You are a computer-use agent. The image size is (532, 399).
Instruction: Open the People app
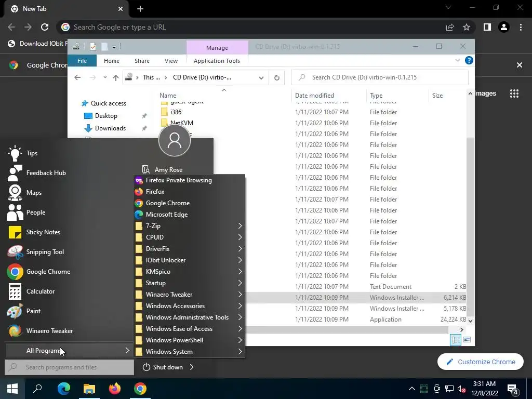26,212
